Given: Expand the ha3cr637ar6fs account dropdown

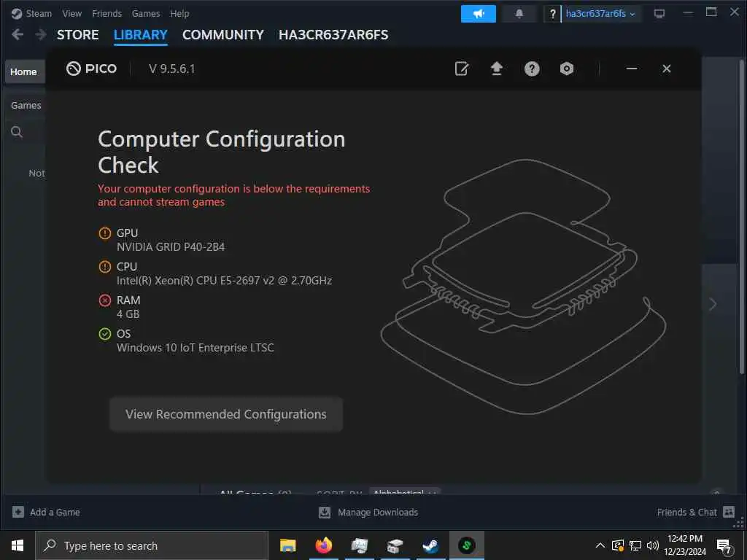Looking at the screenshot, I should (601, 14).
